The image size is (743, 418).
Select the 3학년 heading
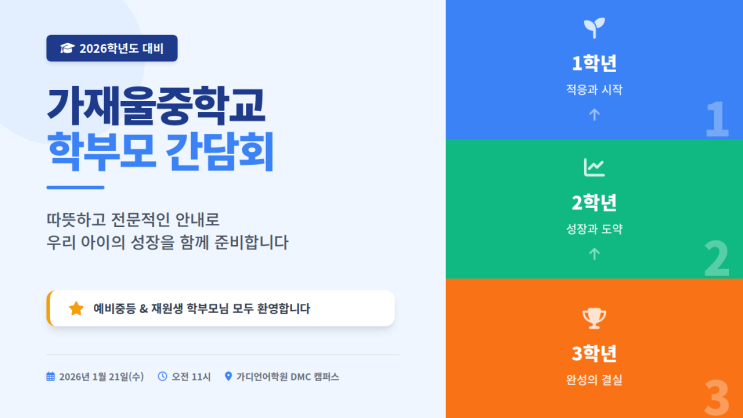[594, 353]
